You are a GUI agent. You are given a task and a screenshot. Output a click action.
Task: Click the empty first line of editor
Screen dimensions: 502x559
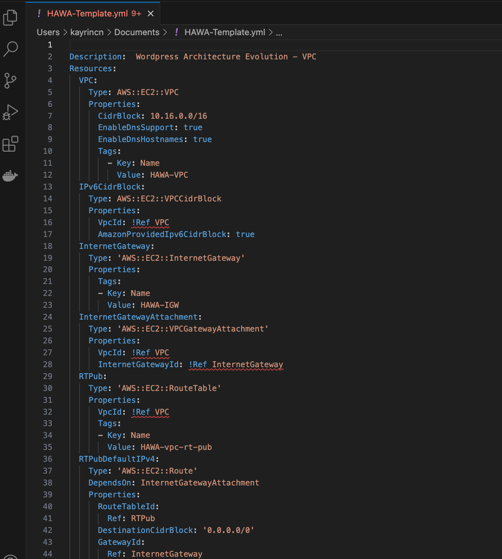285,45
